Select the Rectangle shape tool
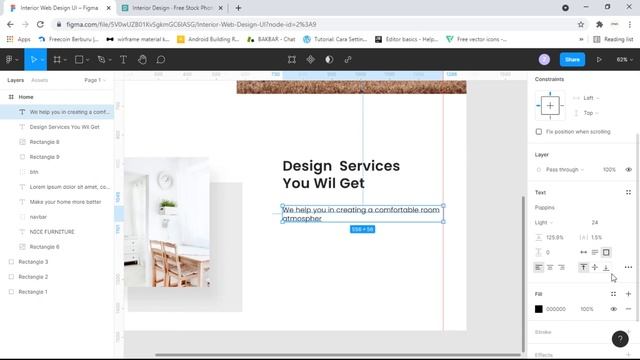 [79, 60]
